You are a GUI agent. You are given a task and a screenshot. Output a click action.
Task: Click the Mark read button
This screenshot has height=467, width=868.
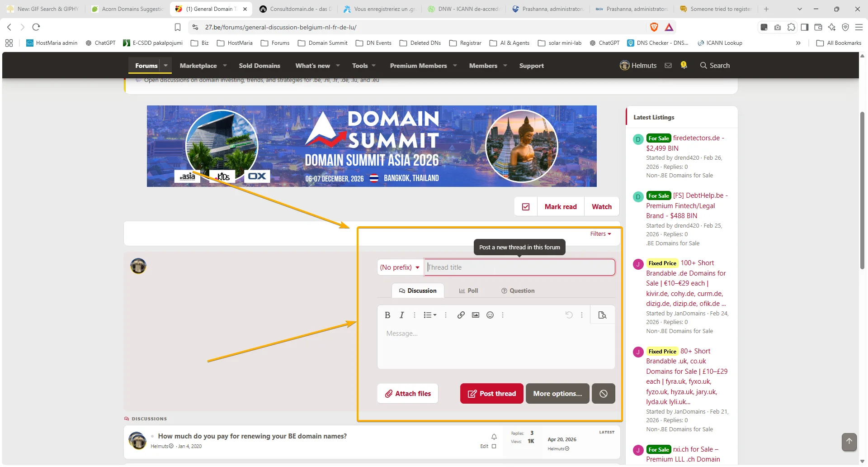coord(561,207)
